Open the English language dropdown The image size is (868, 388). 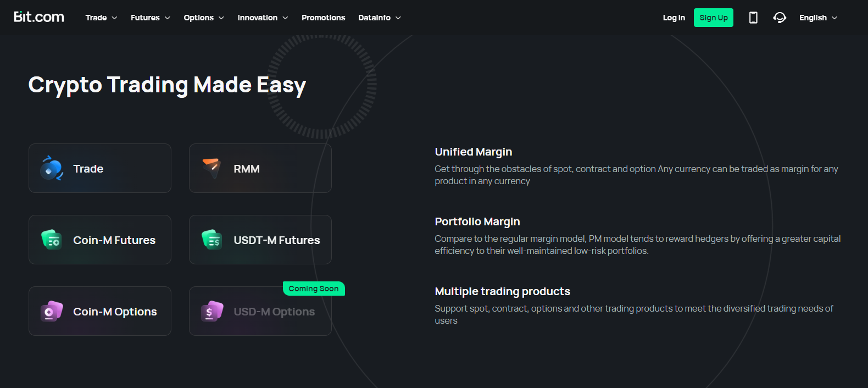point(818,18)
